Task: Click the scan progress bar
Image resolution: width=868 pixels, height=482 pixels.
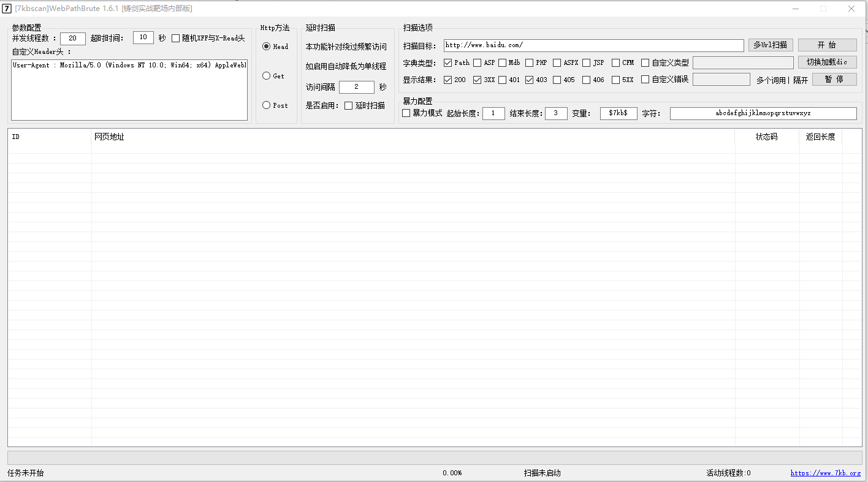Action: point(435,458)
